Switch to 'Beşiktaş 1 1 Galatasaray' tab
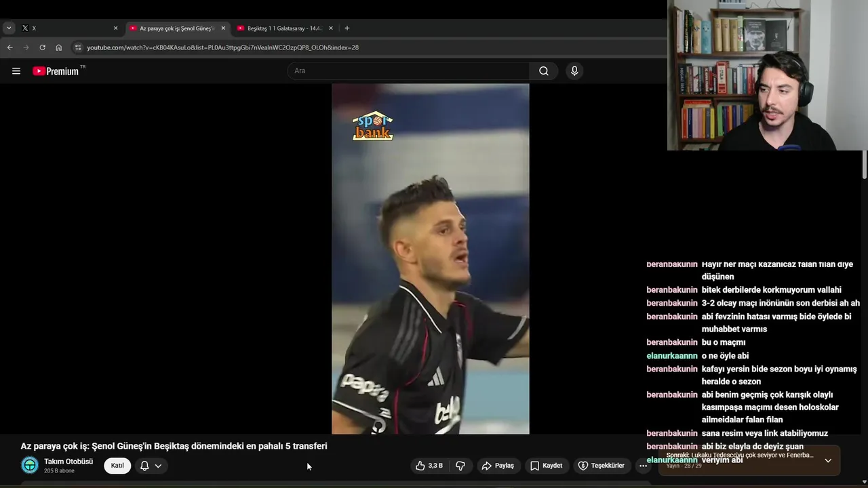 coord(285,28)
